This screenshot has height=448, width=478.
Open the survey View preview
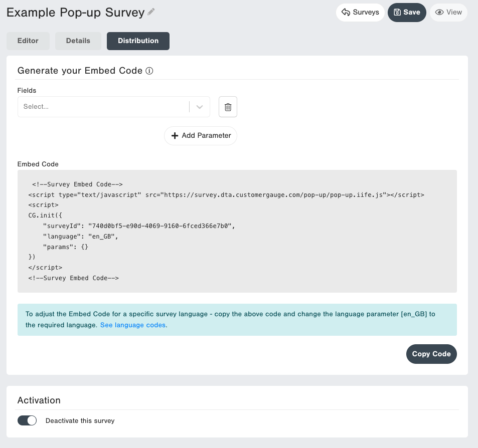448,13
